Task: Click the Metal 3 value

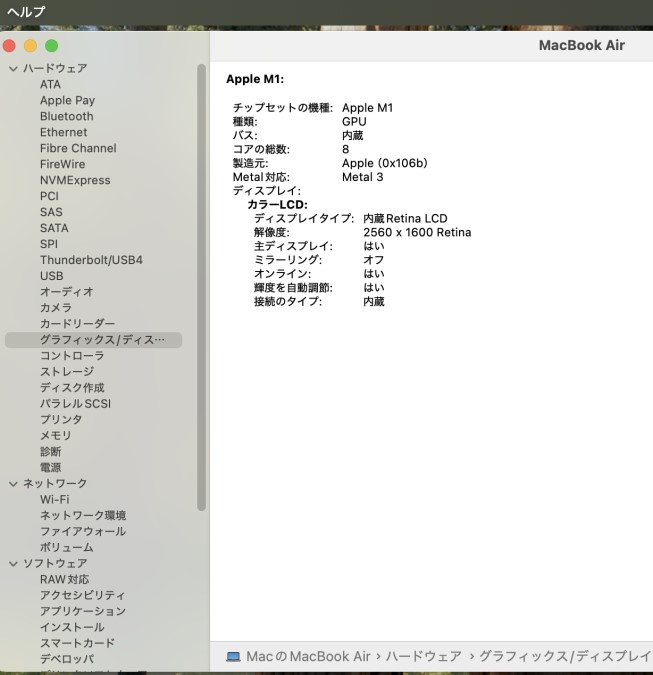Action: (x=362, y=177)
